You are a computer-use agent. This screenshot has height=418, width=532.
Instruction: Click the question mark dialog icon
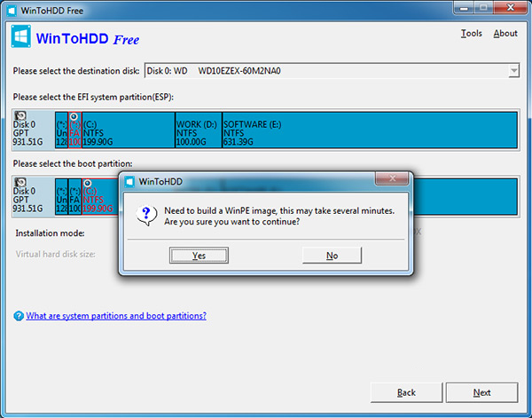point(146,216)
